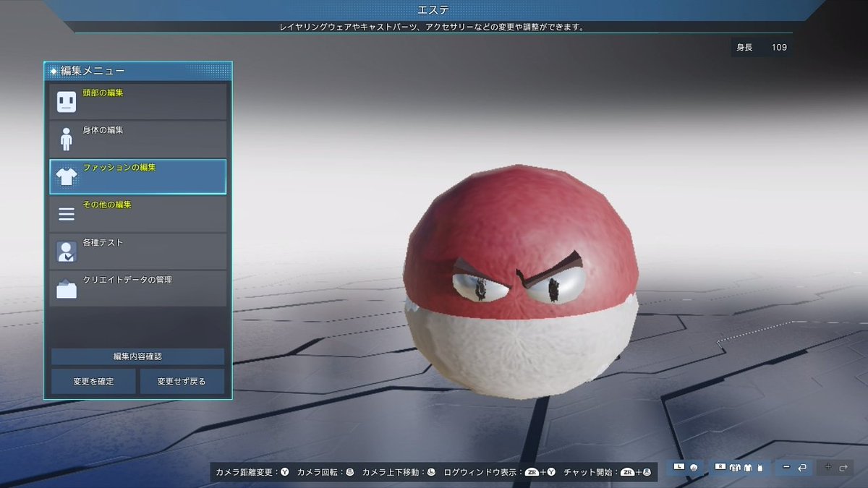Click the 身長 109 height readout
868x488 pixels.
(x=760, y=48)
